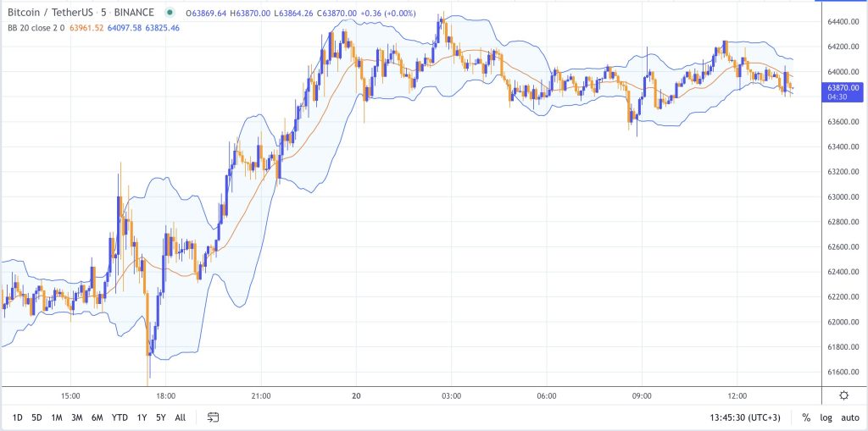Click the 64400.00 price axis label
The width and height of the screenshot is (868, 431).
(843, 21)
